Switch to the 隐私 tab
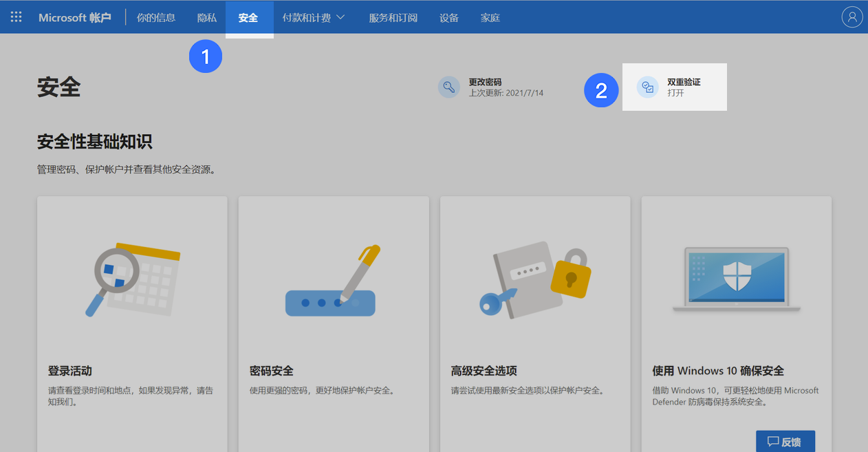 click(x=207, y=17)
